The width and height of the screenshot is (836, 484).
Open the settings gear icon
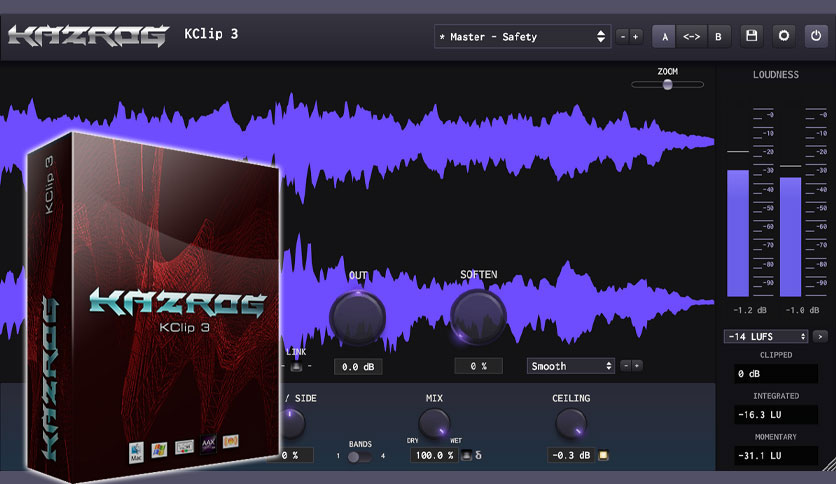click(784, 36)
